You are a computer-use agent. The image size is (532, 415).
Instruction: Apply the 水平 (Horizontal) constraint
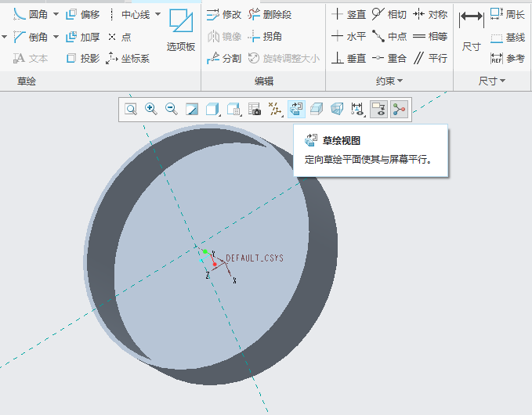point(349,36)
